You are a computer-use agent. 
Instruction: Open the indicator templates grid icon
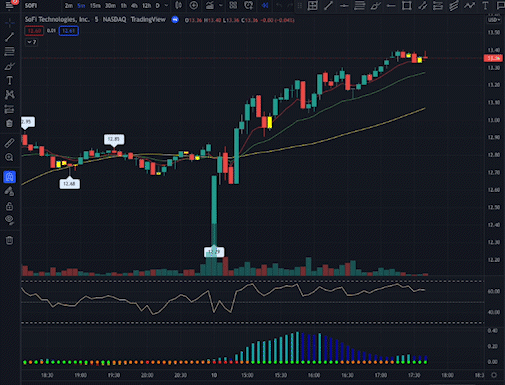click(233, 5)
